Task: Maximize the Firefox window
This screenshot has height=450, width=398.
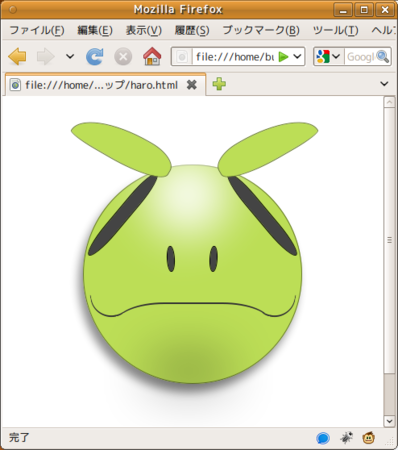Action: pos(364,10)
